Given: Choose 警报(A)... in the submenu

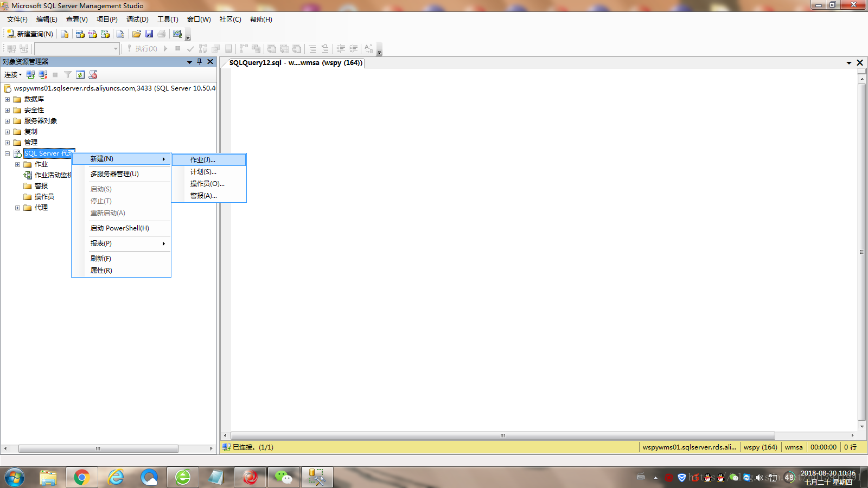Looking at the screenshot, I should (209, 196).
